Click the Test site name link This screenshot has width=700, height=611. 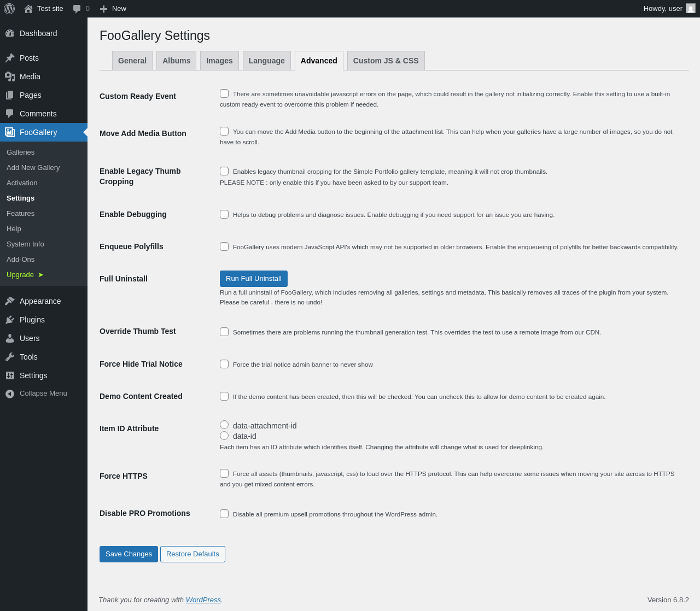(x=50, y=9)
